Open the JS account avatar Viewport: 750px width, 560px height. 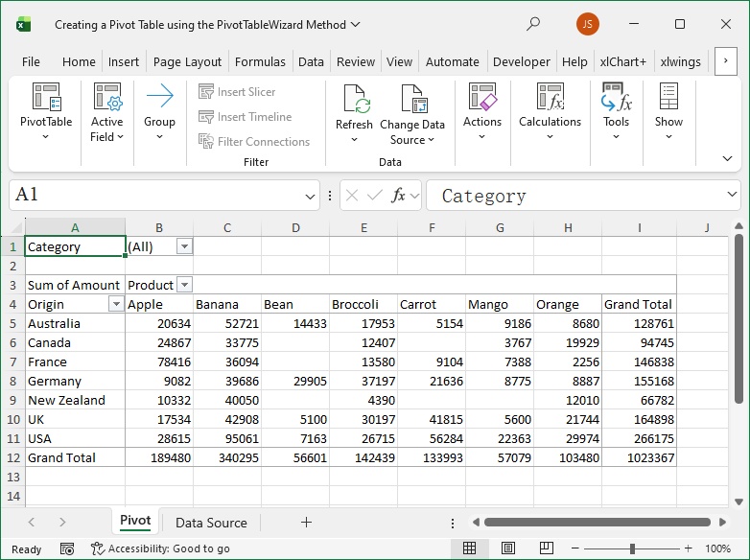tap(587, 24)
